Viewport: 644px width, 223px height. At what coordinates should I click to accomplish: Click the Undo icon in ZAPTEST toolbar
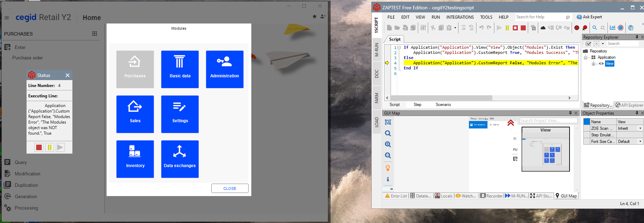[481, 28]
